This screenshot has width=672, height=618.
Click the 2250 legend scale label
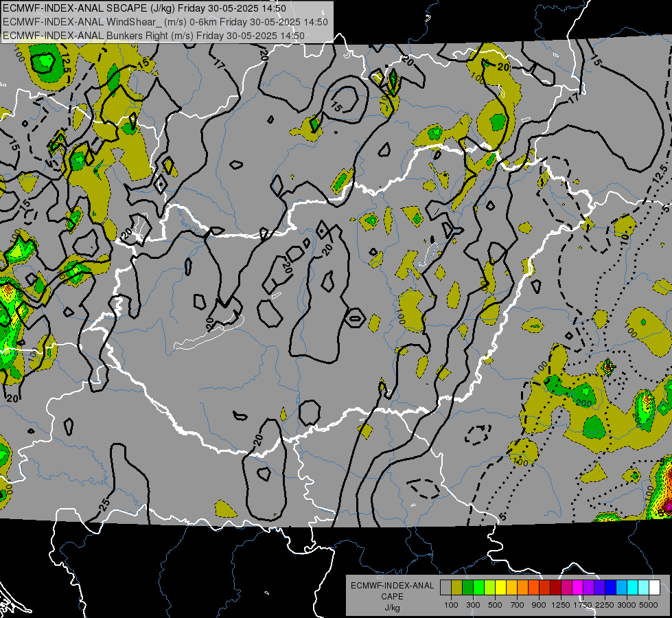(x=605, y=605)
